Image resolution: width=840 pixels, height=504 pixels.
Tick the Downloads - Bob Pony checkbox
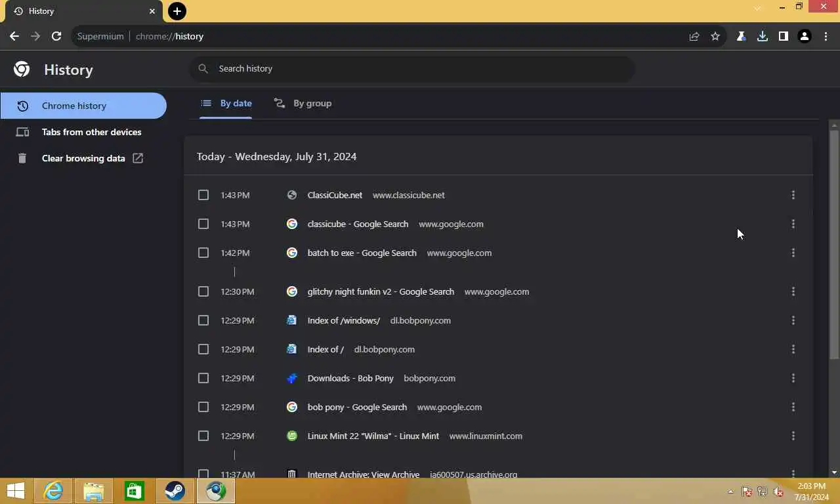click(203, 378)
